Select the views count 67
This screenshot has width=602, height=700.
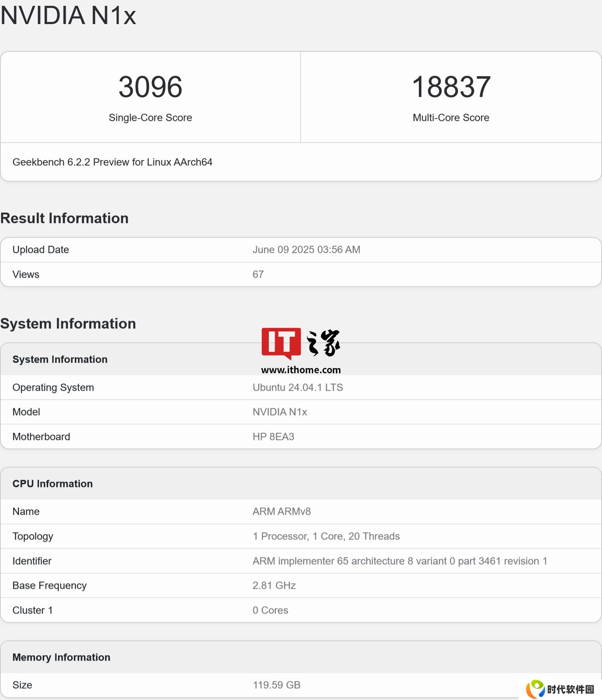pos(258,275)
